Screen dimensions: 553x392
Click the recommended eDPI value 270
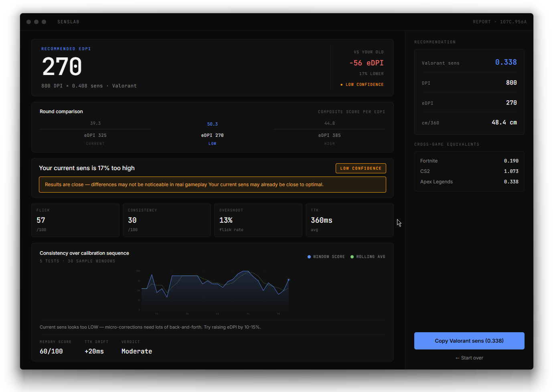click(62, 67)
